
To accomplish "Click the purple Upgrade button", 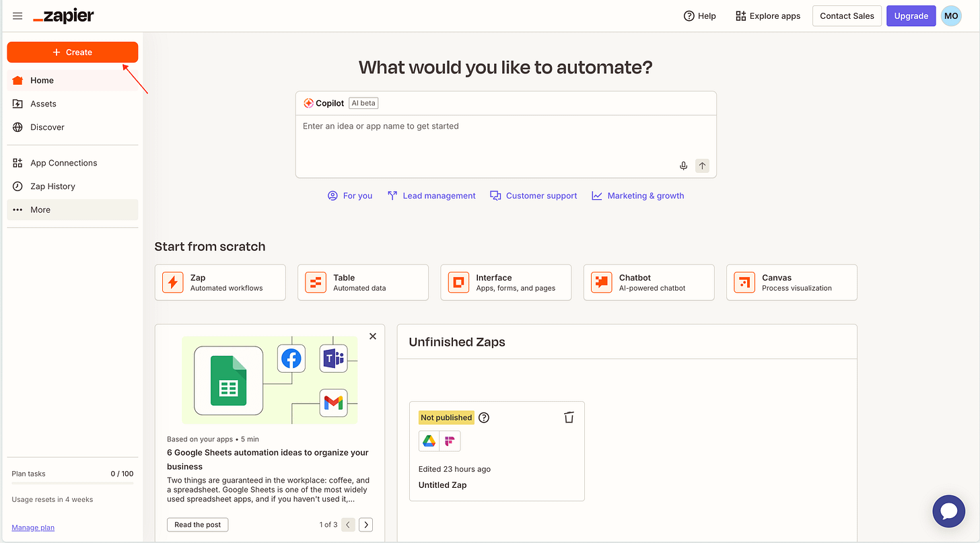I will (x=911, y=16).
